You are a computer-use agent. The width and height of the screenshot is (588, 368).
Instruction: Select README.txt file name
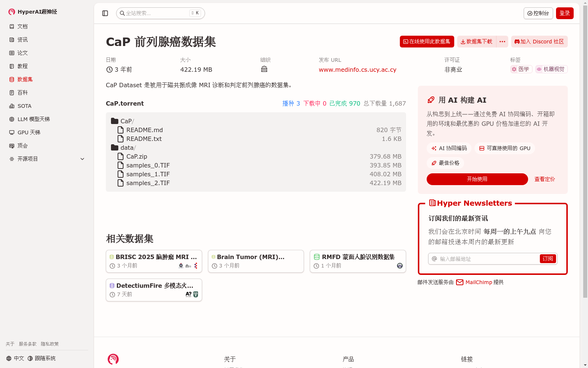(144, 139)
